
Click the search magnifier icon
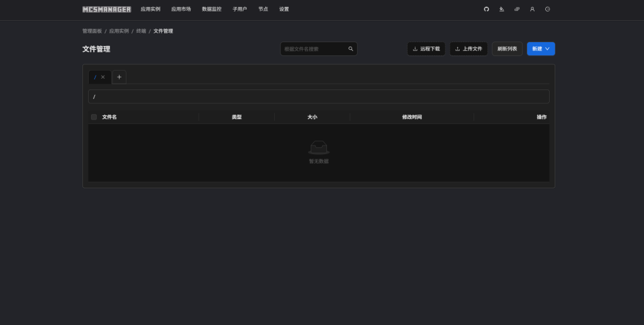pos(351,48)
